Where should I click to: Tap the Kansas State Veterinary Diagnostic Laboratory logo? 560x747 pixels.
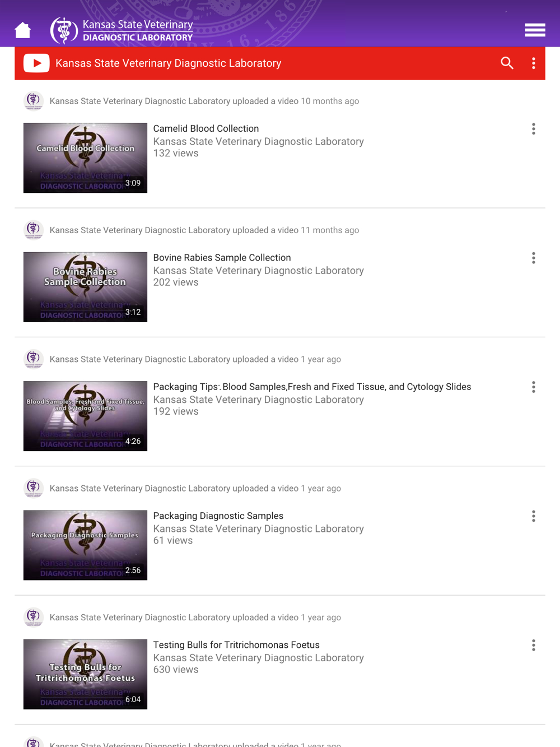pos(122,30)
